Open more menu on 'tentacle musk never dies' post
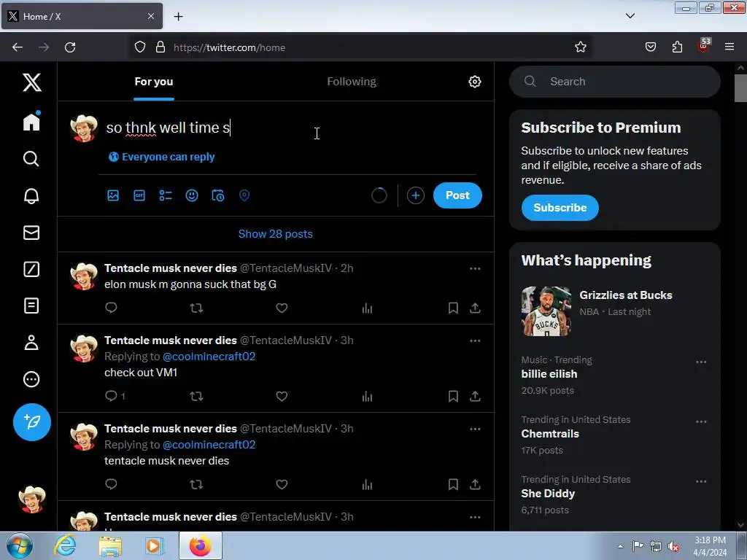747x560 pixels. point(474,429)
